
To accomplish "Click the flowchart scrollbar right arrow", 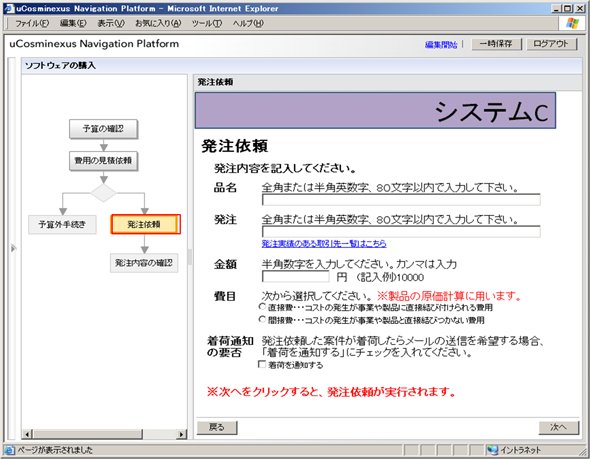I will pos(182,434).
